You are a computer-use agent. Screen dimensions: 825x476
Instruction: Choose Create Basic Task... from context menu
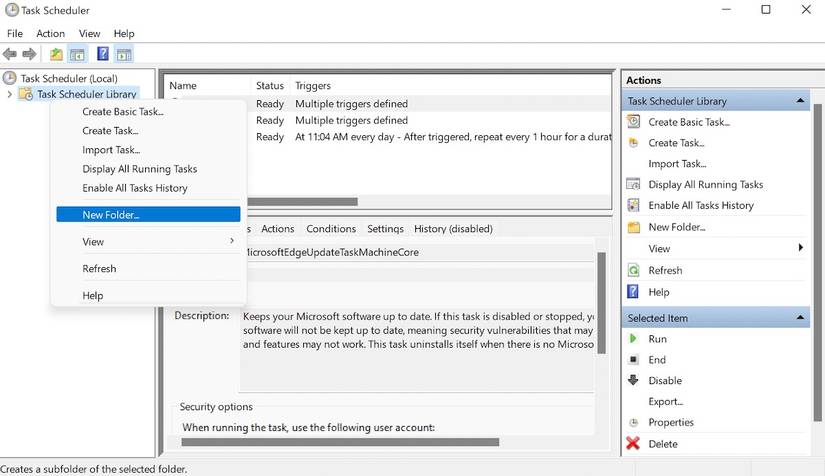(x=148, y=112)
